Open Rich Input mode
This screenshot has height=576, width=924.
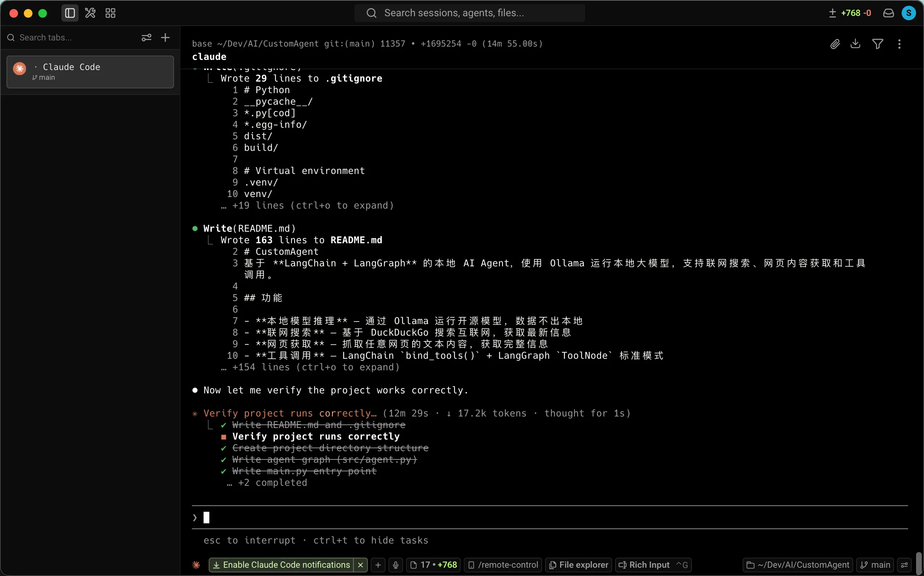(653, 564)
